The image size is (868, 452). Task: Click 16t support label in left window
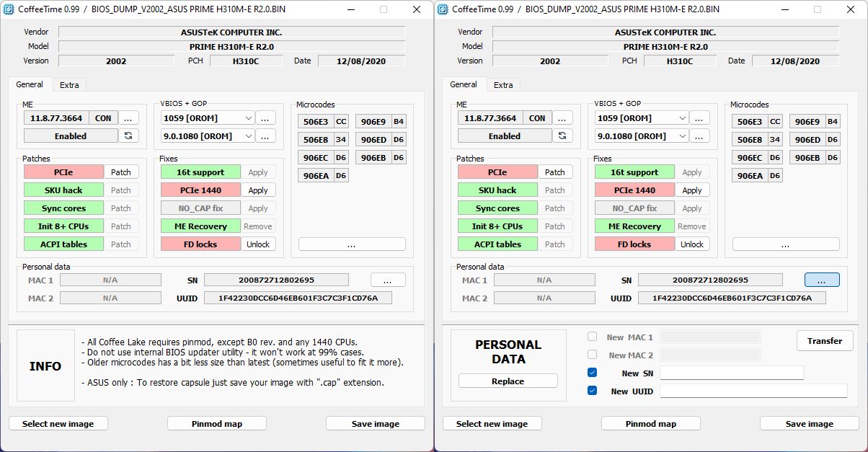click(200, 172)
